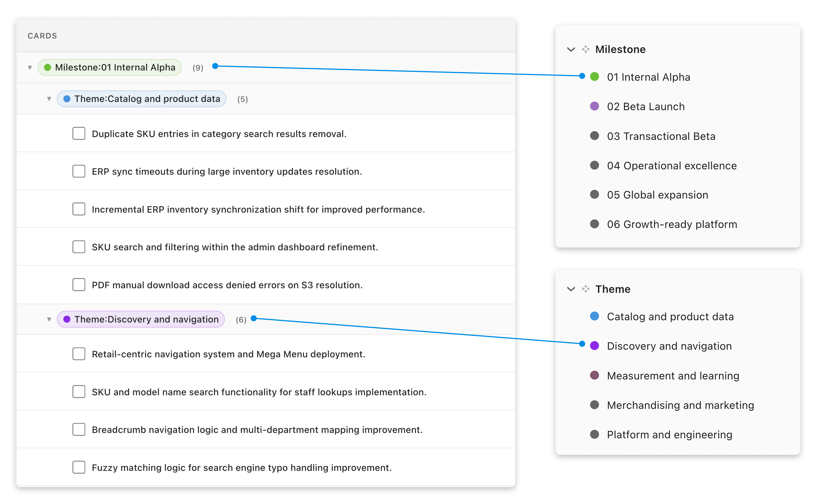816x504 pixels.
Task: Collapse the Theme panel chevron
Action: 571,289
